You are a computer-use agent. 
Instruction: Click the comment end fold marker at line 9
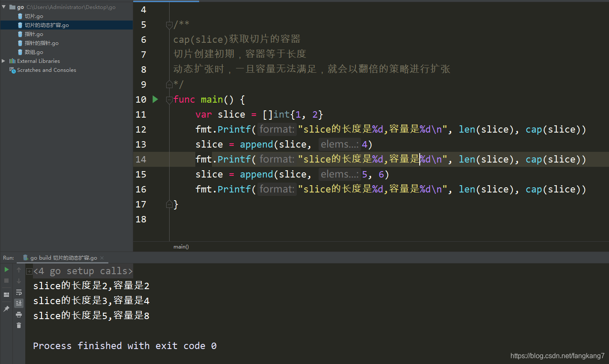(x=169, y=84)
